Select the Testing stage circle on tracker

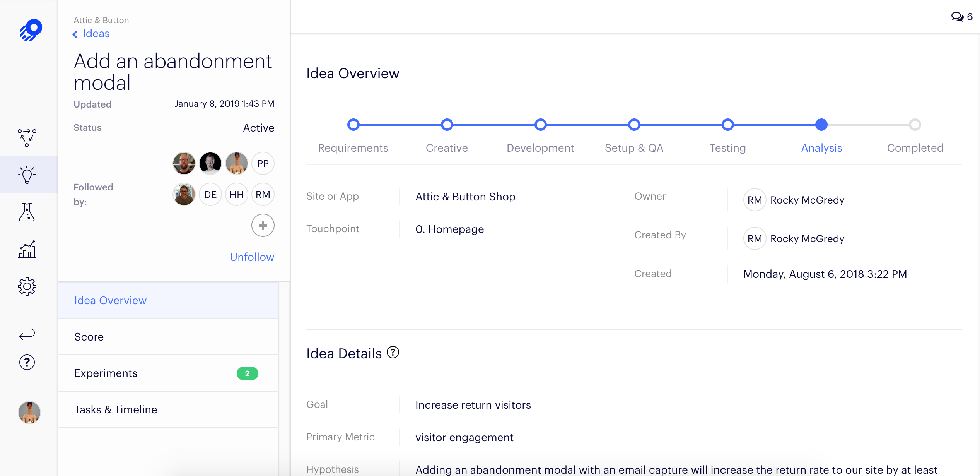(727, 125)
